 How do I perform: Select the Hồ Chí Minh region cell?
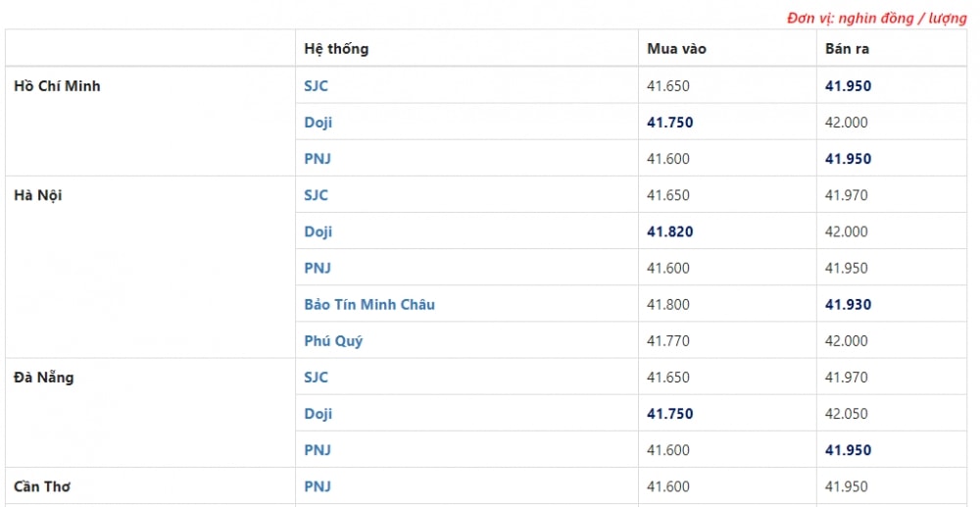(x=57, y=85)
